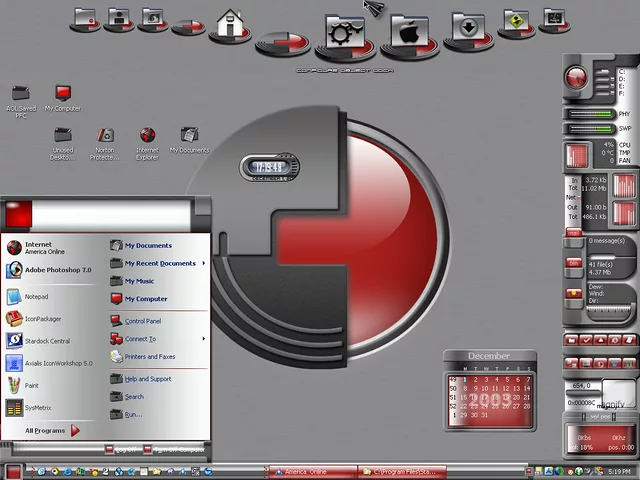Expand the quick launch chevron on the taskbar

tap(31, 471)
